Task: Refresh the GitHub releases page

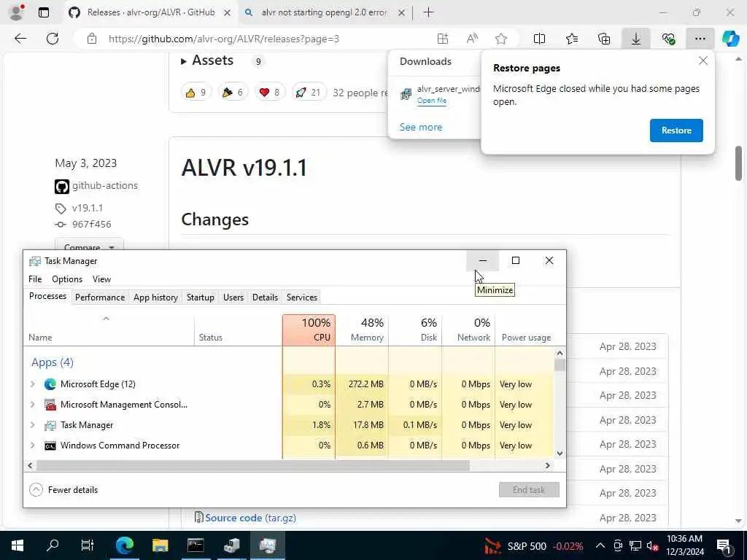Action: pyautogui.click(x=53, y=39)
